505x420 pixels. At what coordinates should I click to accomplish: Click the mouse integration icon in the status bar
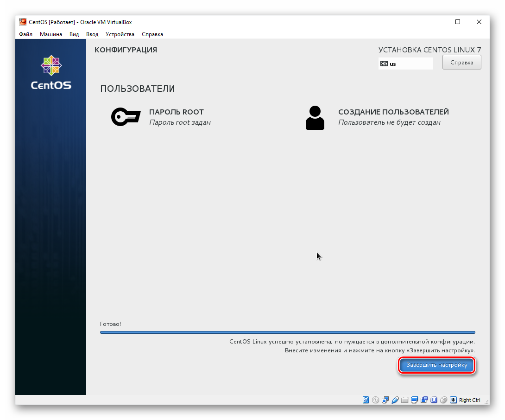pyautogui.click(x=444, y=400)
